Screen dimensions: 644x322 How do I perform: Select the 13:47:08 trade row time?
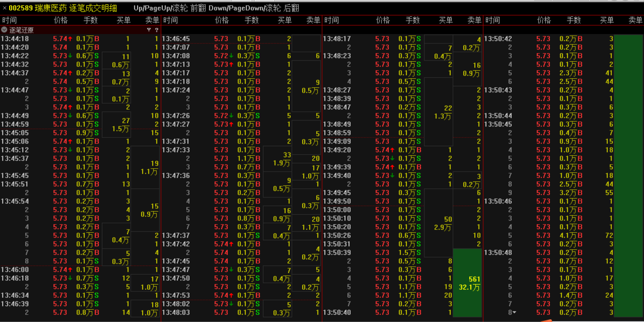click(176, 56)
